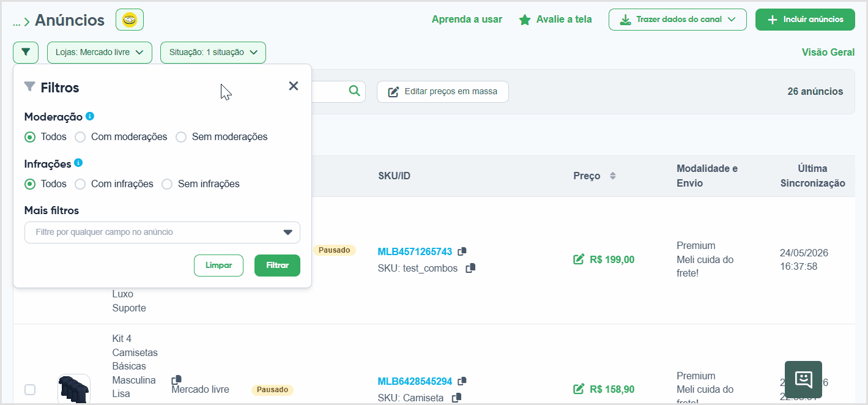Screen dimensions: 868x405
Task: Click the search magnifier icon
Action: pyautogui.click(x=354, y=91)
